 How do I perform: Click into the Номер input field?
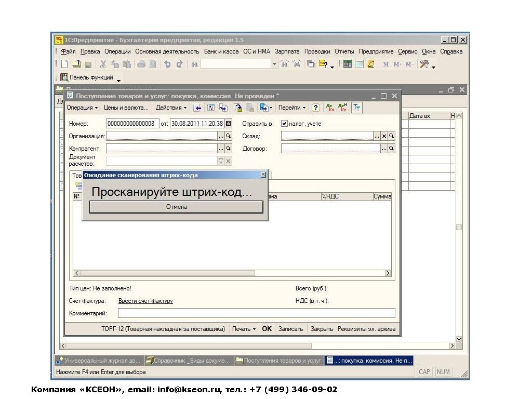point(132,124)
